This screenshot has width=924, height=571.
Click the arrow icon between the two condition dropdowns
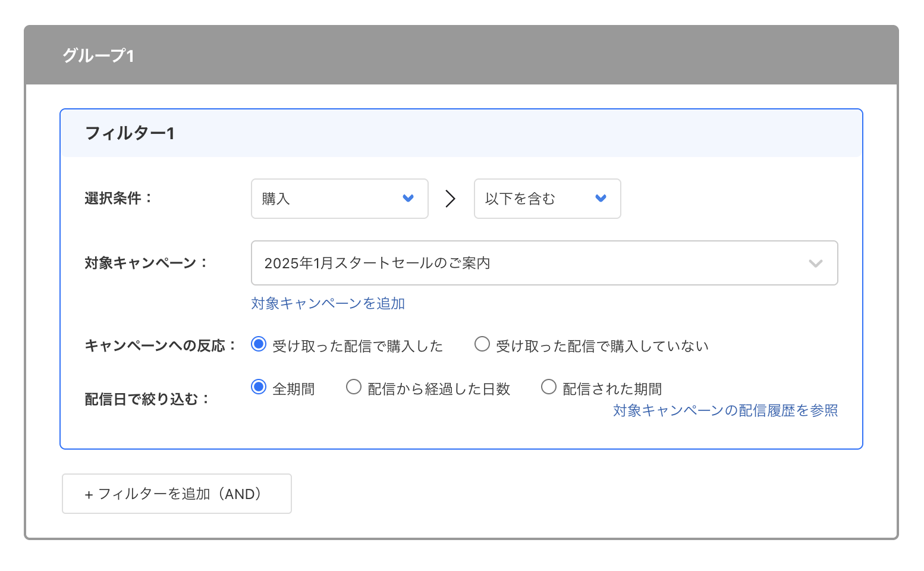click(x=450, y=199)
